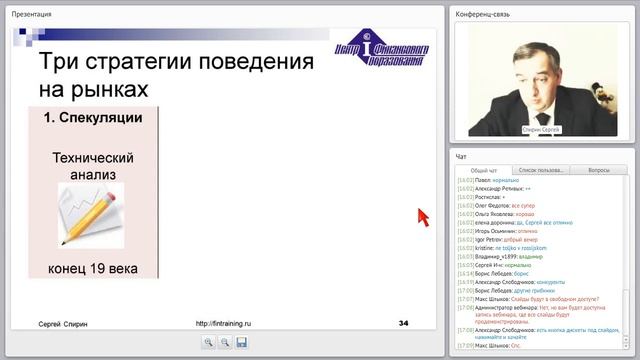This screenshot has height=360, width=640.
Task: Click the Борис Лебедев: борис message
Action: (x=493, y=274)
